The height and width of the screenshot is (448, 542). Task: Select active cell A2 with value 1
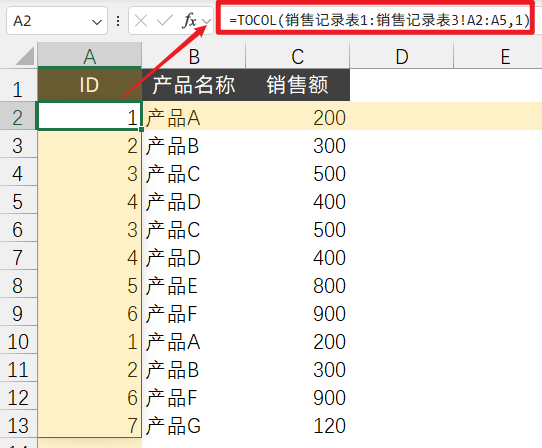90,116
